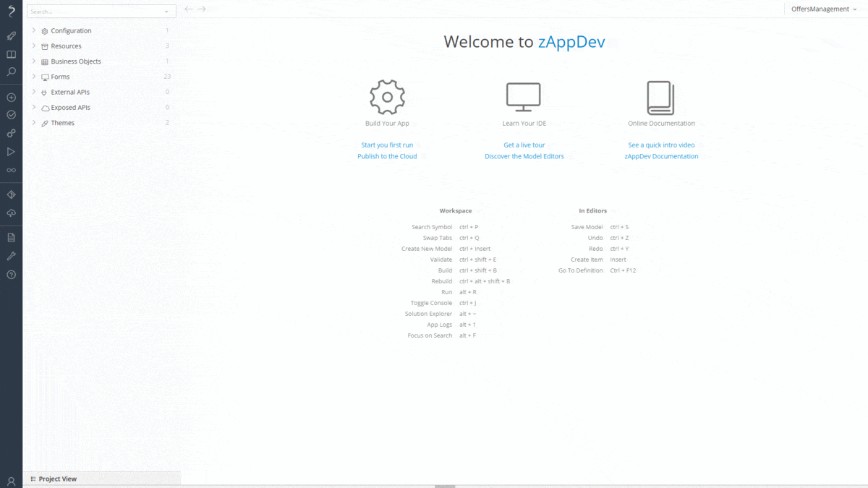Select the Themes tree item

point(62,123)
